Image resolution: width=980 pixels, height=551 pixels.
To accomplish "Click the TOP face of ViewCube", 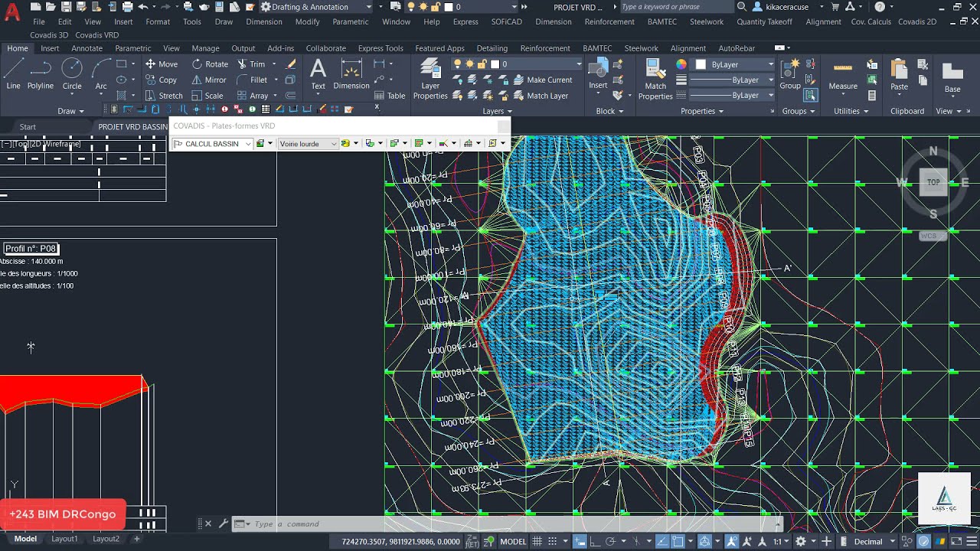I will point(933,182).
